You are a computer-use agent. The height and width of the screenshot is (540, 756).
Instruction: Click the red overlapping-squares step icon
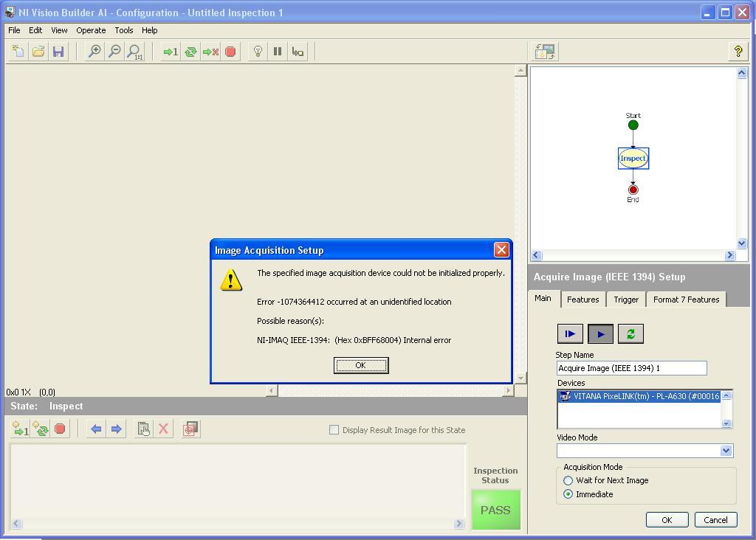point(191,429)
